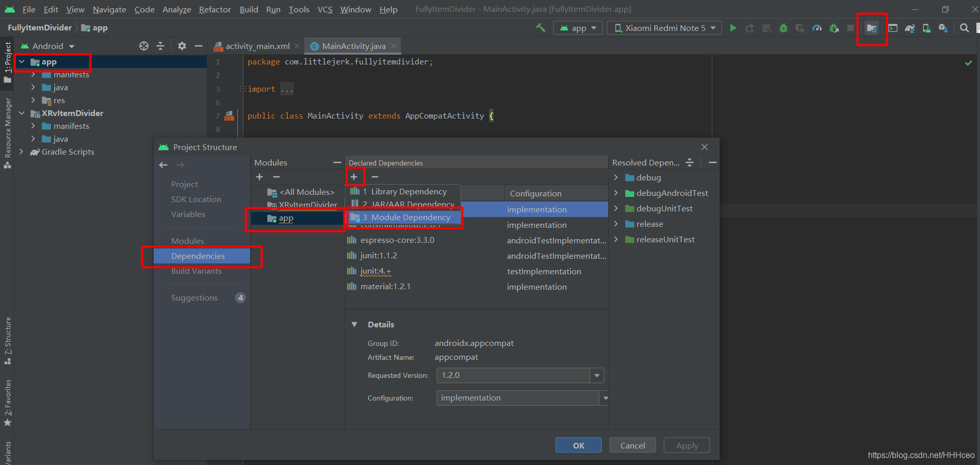Open the app run configuration dropdown

(x=578, y=28)
